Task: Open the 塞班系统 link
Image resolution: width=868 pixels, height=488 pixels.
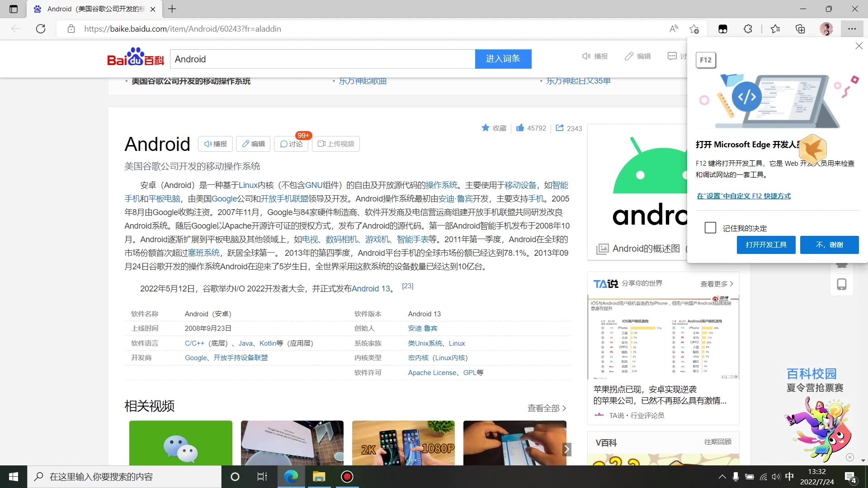Action: [204, 253]
